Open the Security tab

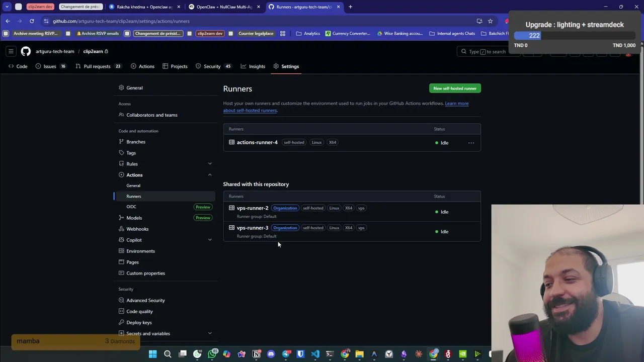pos(213,66)
